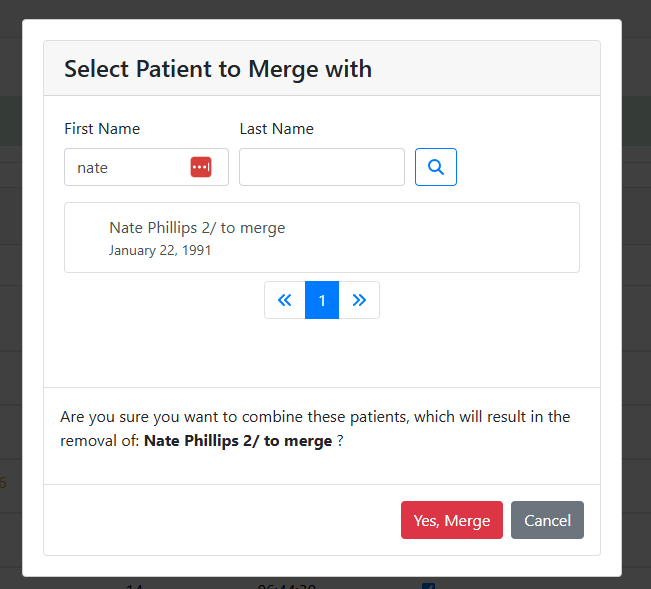The width and height of the screenshot is (651, 589).
Task: Click bold patient name in confirmation message
Action: 238,440
